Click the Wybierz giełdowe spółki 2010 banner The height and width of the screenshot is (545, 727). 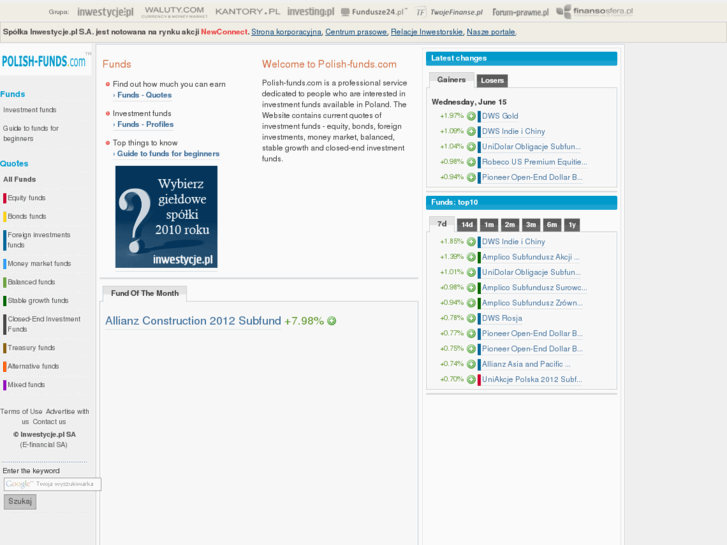click(x=166, y=217)
